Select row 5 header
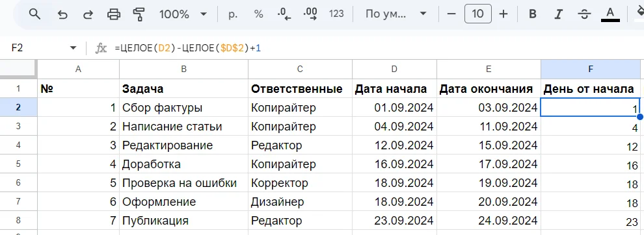Viewport: 644px width, 235px height. click(x=18, y=164)
